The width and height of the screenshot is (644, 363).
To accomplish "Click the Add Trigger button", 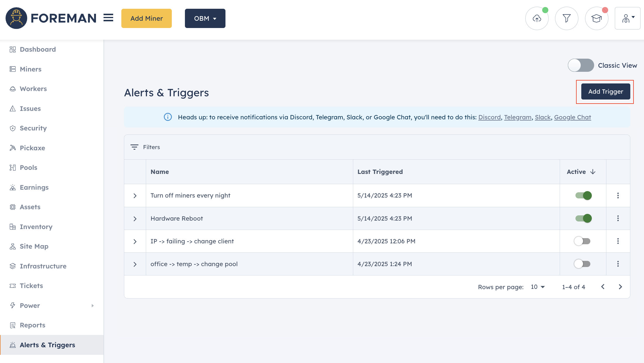I will tap(605, 91).
